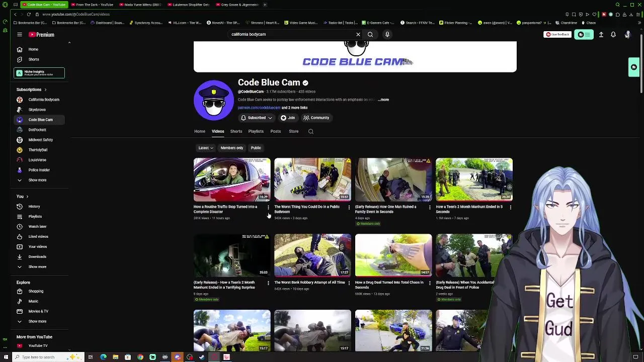This screenshot has height=362, width=644.
Task: Switch to the channel Shorts tab
Action: pyautogui.click(x=236, y=131)
